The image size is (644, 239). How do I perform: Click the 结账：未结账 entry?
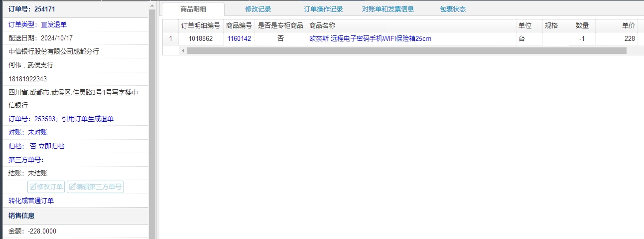tap(28, 173)
